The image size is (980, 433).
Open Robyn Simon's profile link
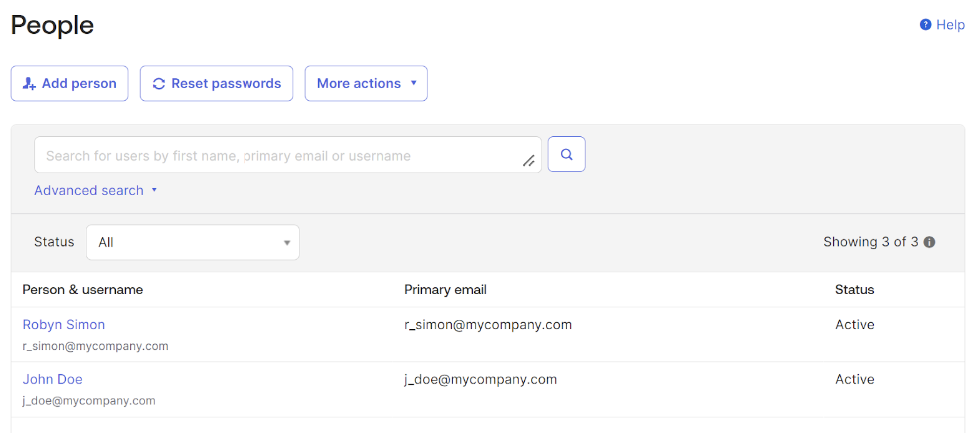tap(64, 325)
